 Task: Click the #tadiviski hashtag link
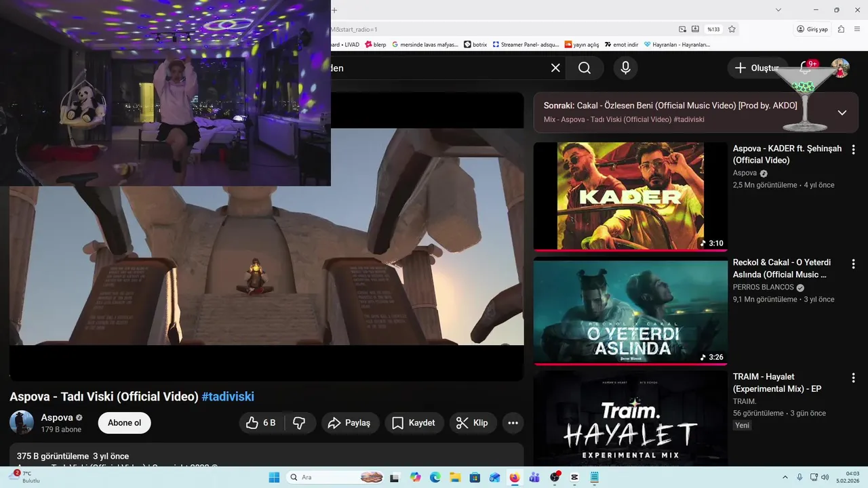(x=228, y=396)
